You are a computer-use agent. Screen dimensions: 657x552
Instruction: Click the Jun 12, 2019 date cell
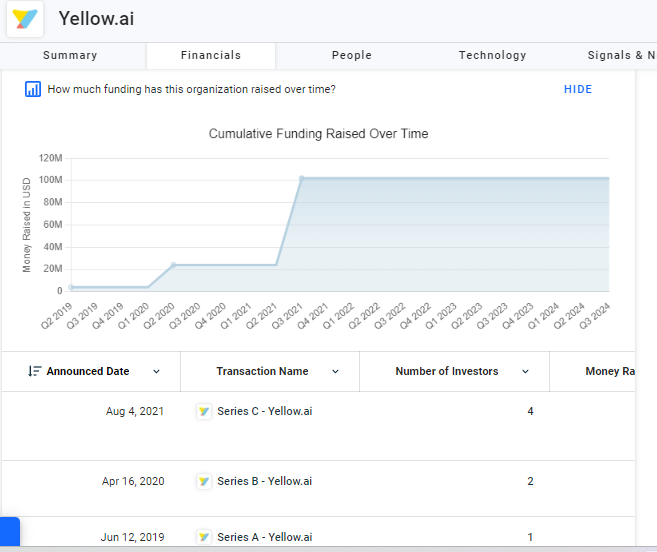132,537
